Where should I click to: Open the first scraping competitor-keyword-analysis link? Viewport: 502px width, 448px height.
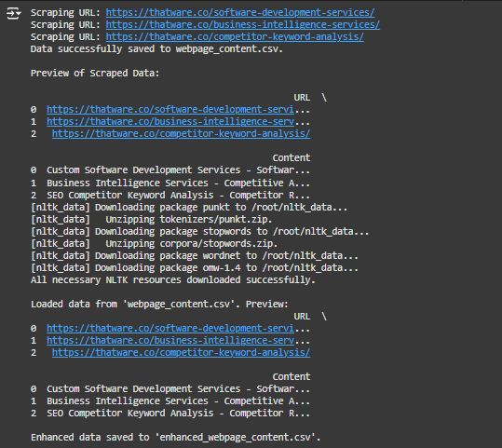pos(235,37)
